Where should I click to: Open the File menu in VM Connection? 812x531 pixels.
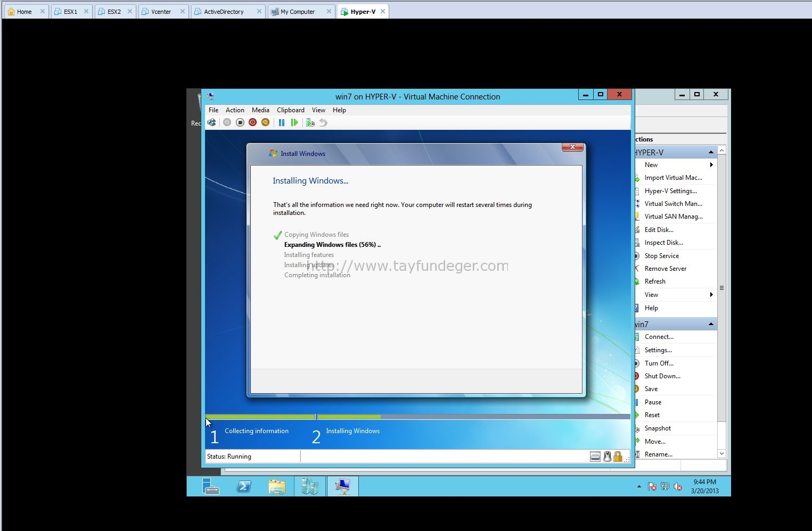(x=214, y=110)
